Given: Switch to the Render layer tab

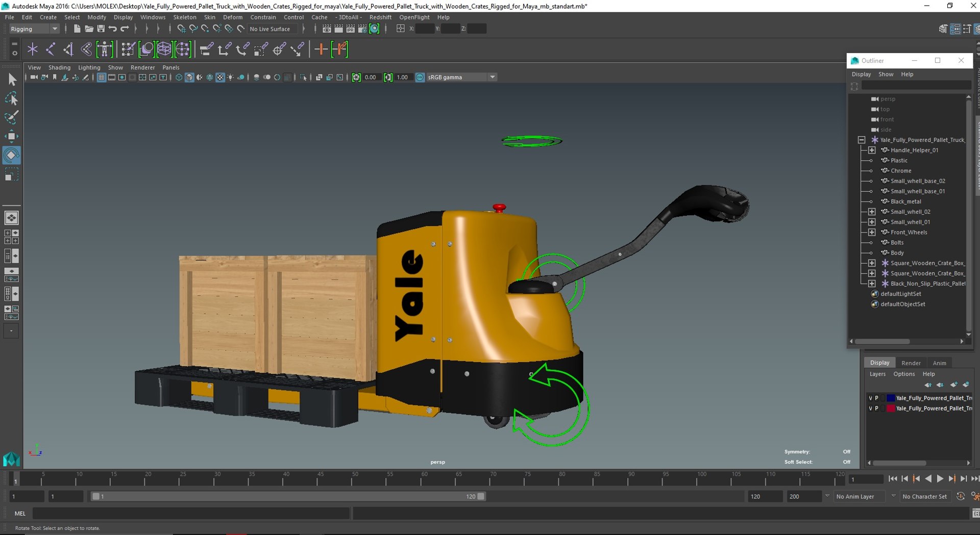Looking at the screenshot, I should coord(911,363).
